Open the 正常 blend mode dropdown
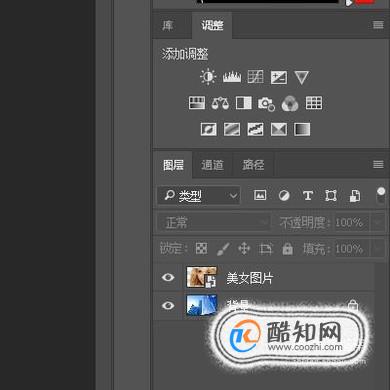This screenshot has height=390, width=390. tap(213, 222)
